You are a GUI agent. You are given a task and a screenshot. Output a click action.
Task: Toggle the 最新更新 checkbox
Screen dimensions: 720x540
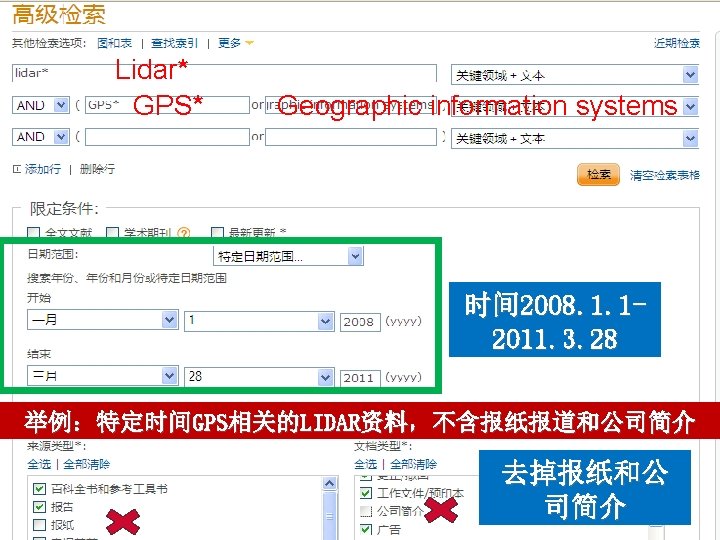point(217,233)
